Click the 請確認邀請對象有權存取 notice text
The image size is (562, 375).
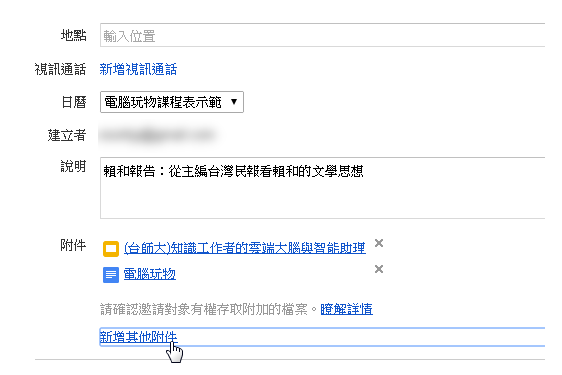pyautogui.click(x=204, y=309)
